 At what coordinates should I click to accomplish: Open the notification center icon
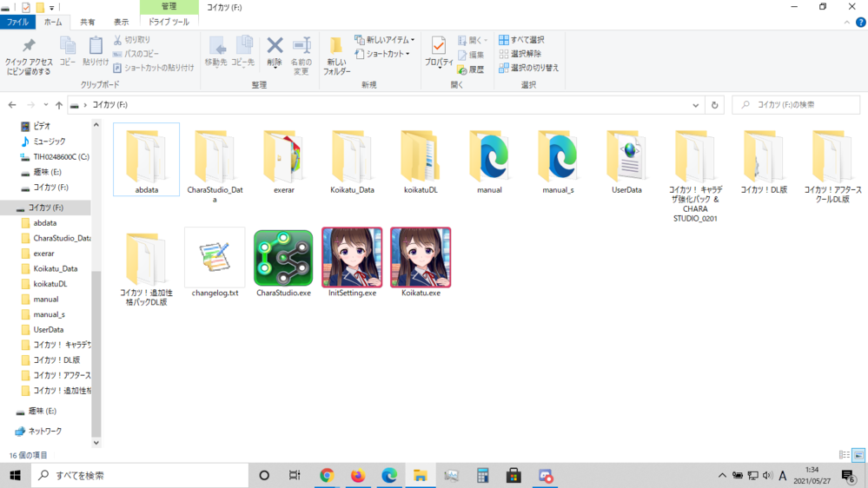pyautogui.click(x=849, y=475)
